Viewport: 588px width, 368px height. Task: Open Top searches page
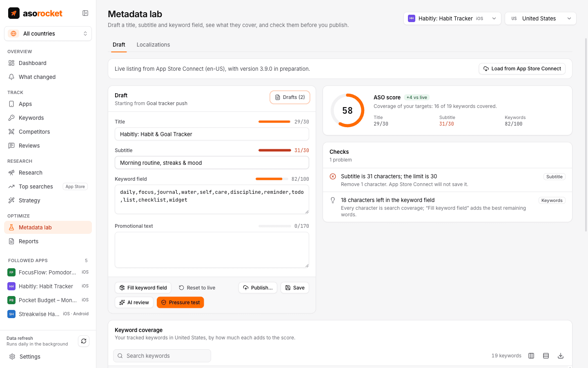tap(48, 186)
